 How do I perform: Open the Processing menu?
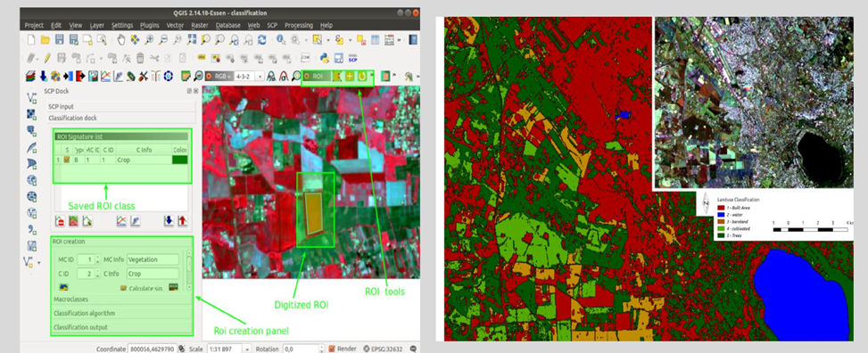coord(299,26)
